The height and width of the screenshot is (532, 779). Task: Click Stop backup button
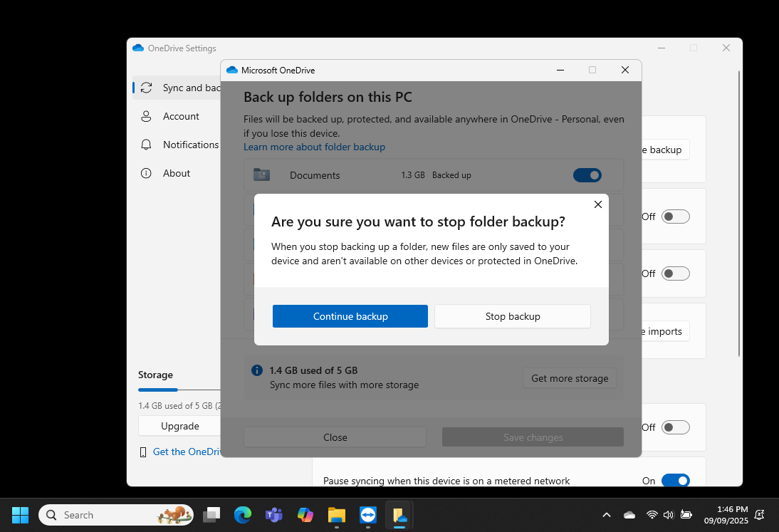click(512, 316)
